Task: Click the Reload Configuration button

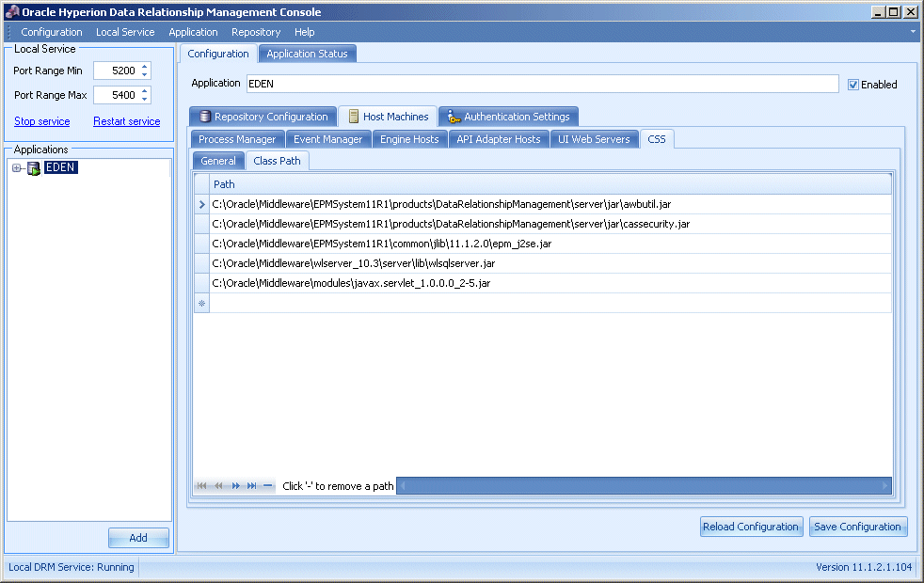Action: click(x=750, y=527)
